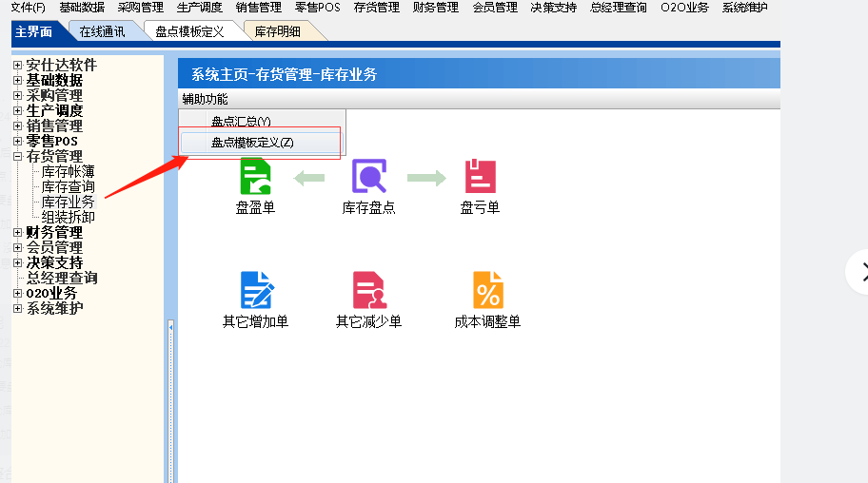Expand the 采购管理 tree node

click(18, 96)
